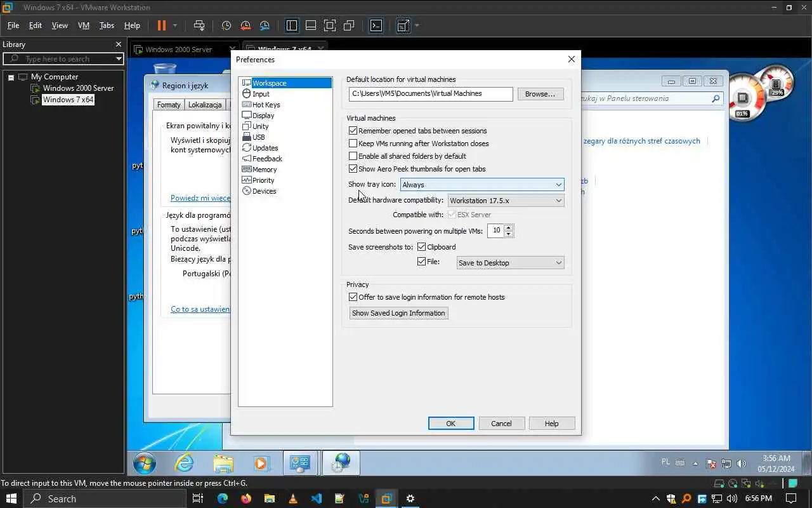Image resolution: width=812 pixels, height=508 pixels.
Task: Select Display in Preferences list
Action: pyautogui.click(x=263, y=116)
